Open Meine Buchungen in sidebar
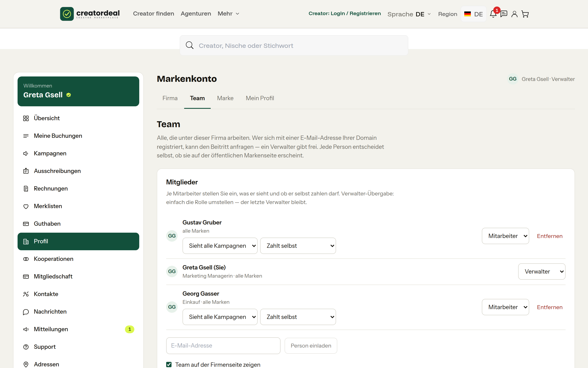The height and width of the screenshot is (368, 588). point(78,136)
